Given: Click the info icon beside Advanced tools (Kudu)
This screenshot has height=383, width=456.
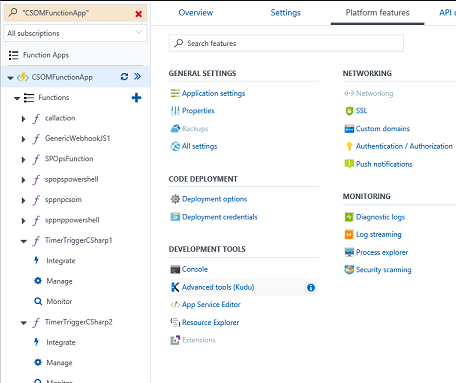Looking at the screenshot, I should tap(311, 287).
